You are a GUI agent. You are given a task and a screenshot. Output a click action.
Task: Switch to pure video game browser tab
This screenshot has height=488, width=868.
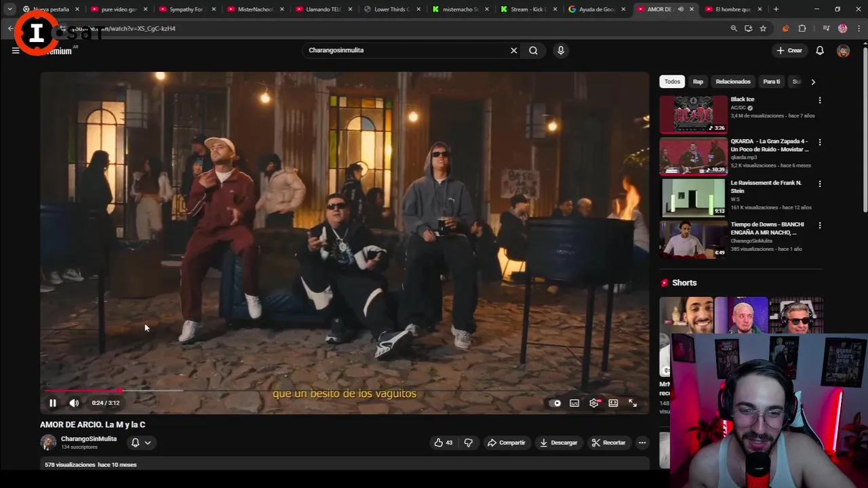tap(117, 9)
